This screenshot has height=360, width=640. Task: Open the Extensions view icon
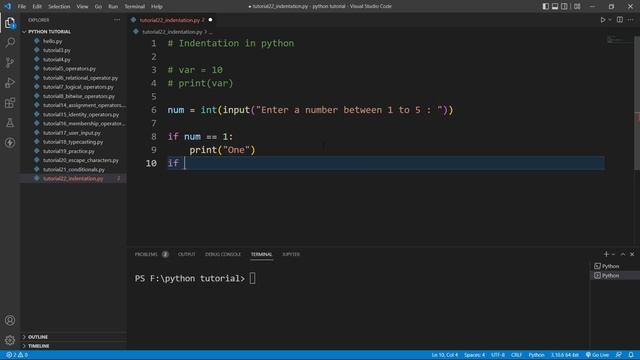10,102
